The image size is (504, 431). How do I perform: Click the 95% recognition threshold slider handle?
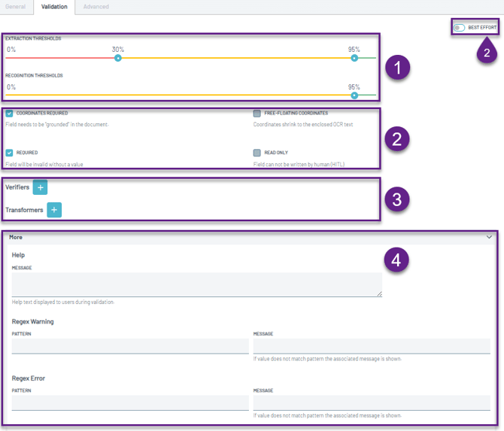354,95
